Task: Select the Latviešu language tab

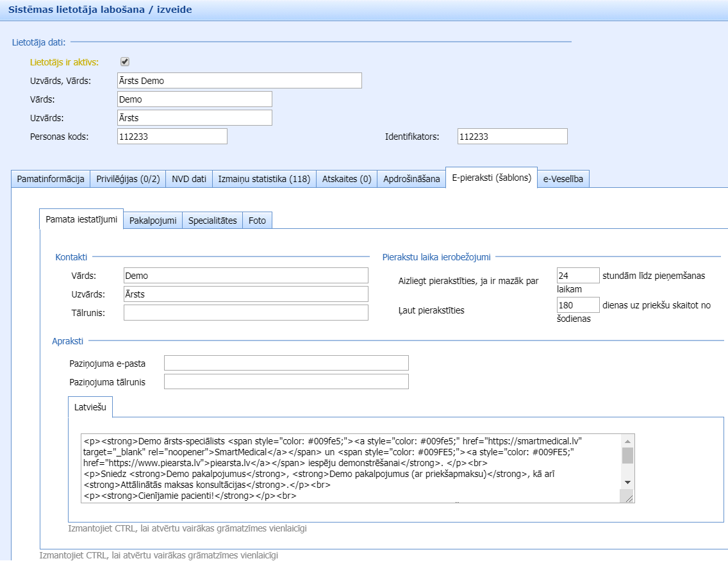Action: (90, 407)
